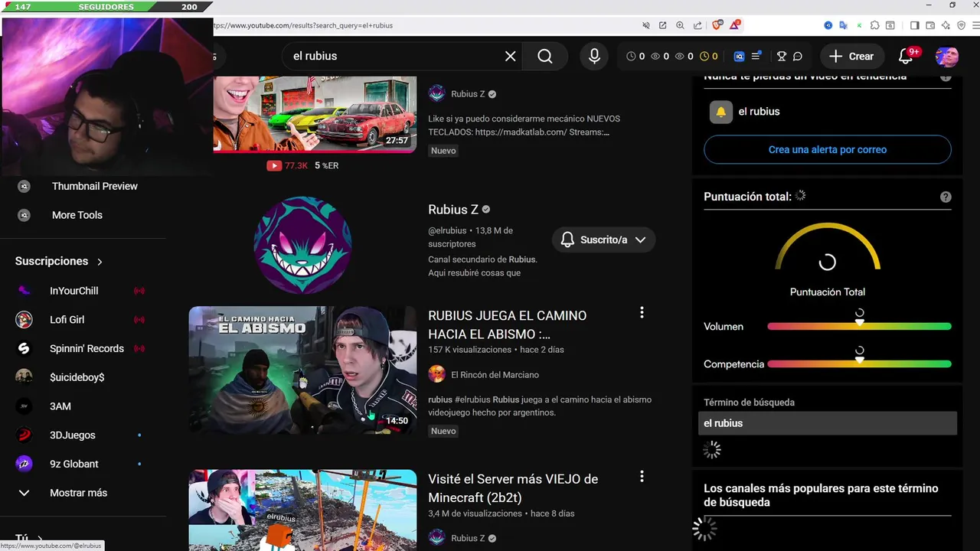Toggle the browser sidebar panel icon

point(914,25)
